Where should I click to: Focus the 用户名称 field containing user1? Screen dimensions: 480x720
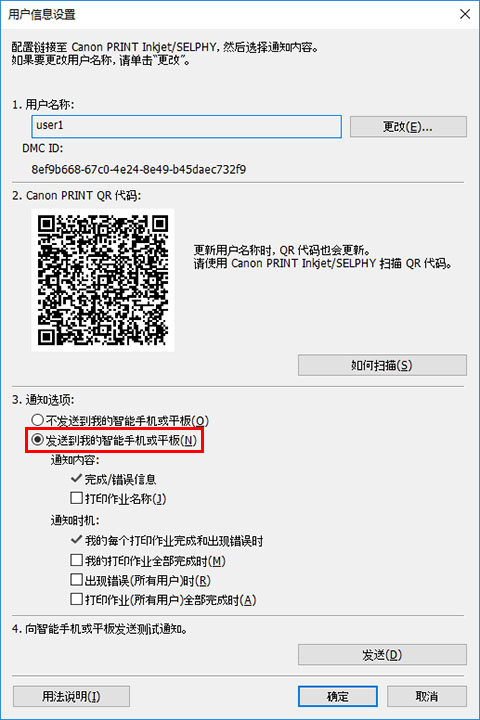coord(186,127)
